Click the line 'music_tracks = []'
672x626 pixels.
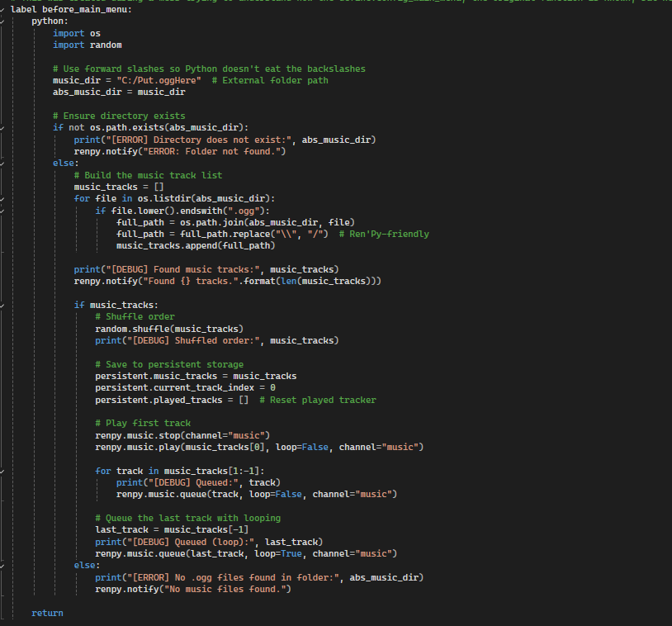point(119,187)
